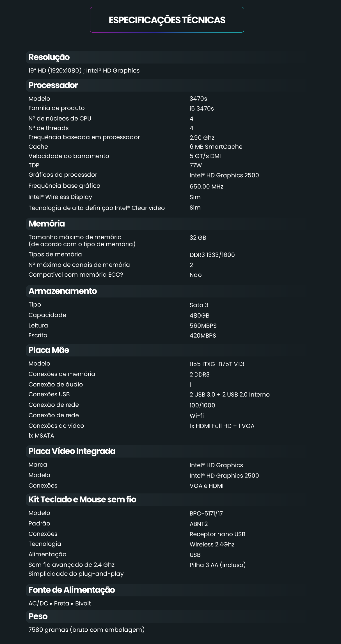Screen dimensions: 341x644
Task: Select the BPC-5171/17 keyboard kit model
Action: tap(206, 513)
